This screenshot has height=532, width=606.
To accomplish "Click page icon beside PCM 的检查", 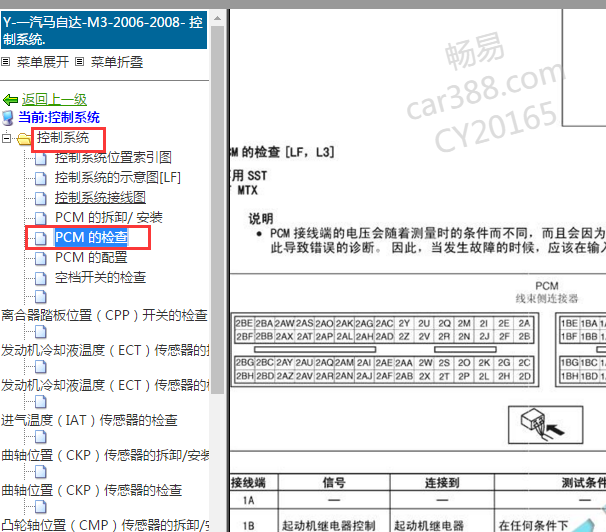I will coord(41,238).
